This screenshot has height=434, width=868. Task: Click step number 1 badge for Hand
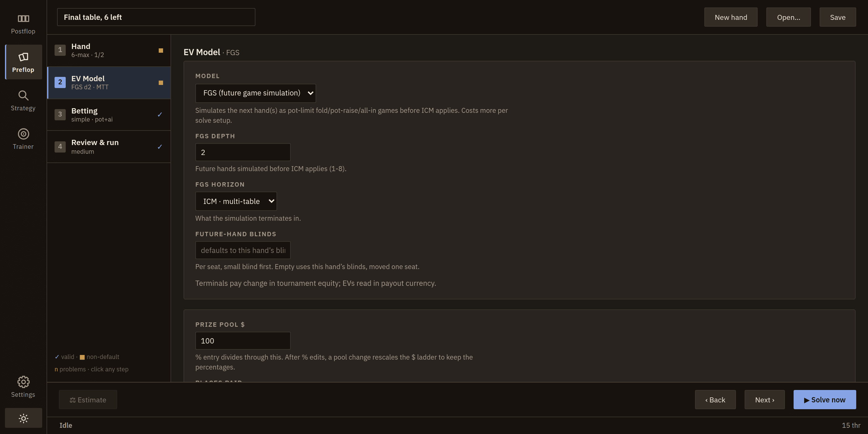pos(60,50)
